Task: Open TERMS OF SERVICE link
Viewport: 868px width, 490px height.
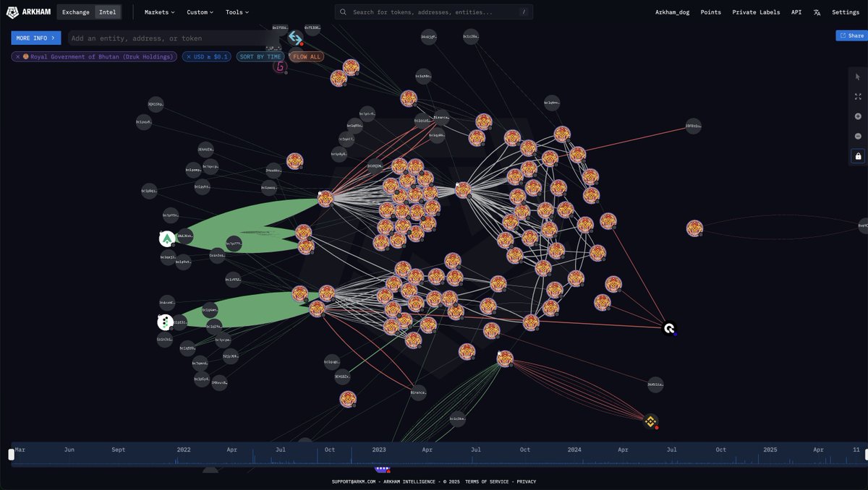Action: 488,481
